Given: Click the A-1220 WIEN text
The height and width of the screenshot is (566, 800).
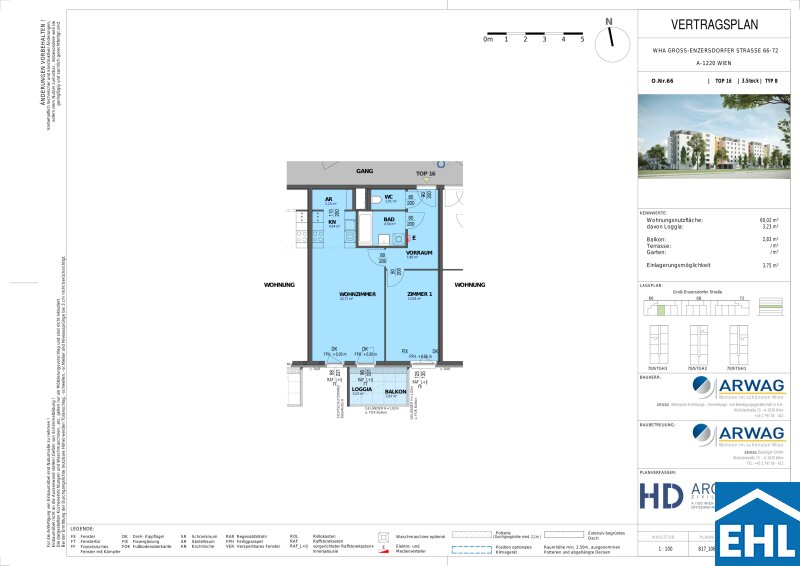Looking at the screenshot, I should click(x=714, y=63).
